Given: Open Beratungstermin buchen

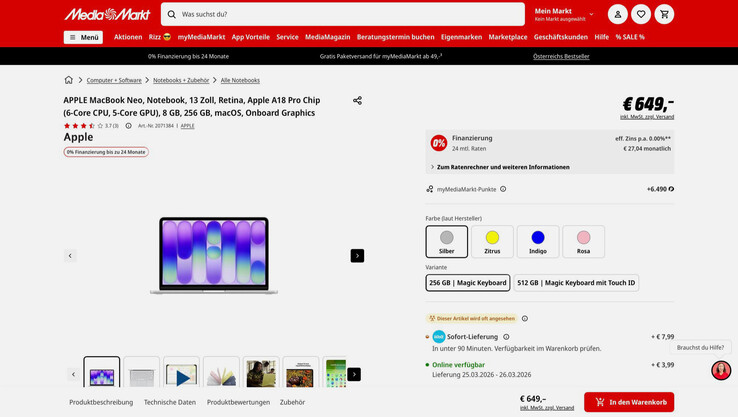Looking at the screenshot, I should pos(395,37).
